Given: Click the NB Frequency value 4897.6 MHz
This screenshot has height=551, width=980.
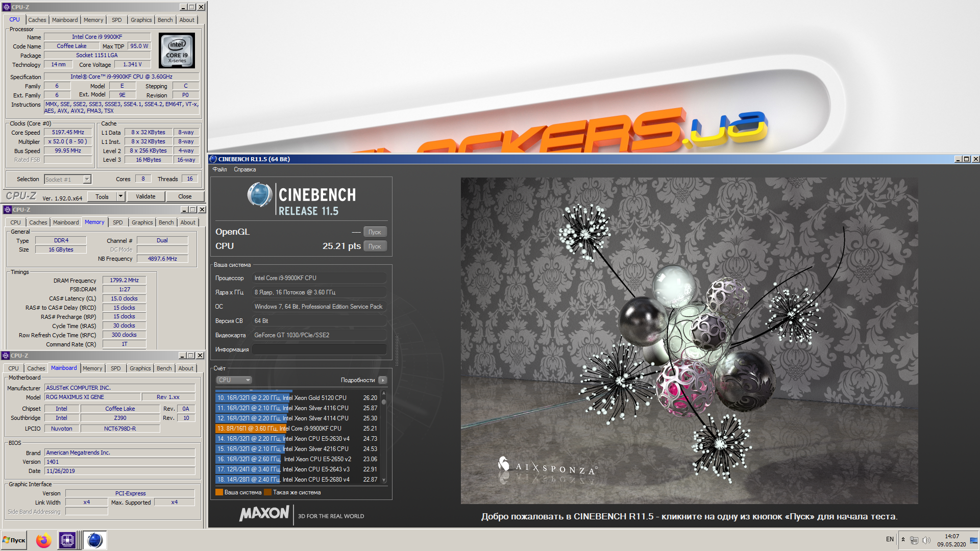Looking at the screenshot, I should click(x=162, y=259).
